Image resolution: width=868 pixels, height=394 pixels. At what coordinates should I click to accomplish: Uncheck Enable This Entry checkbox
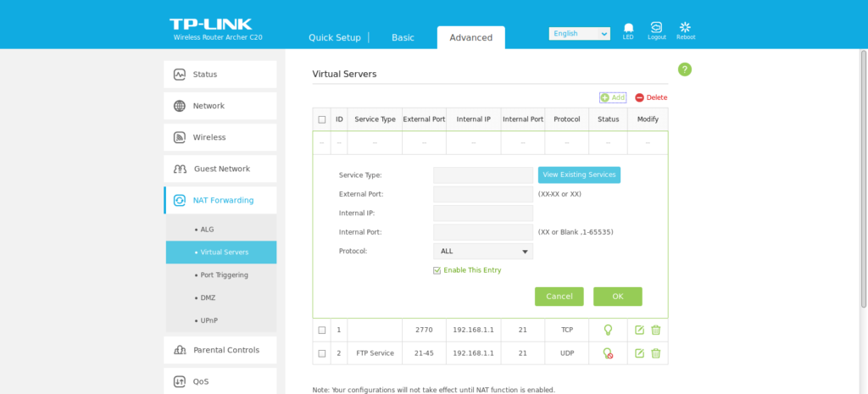(437, 270)
